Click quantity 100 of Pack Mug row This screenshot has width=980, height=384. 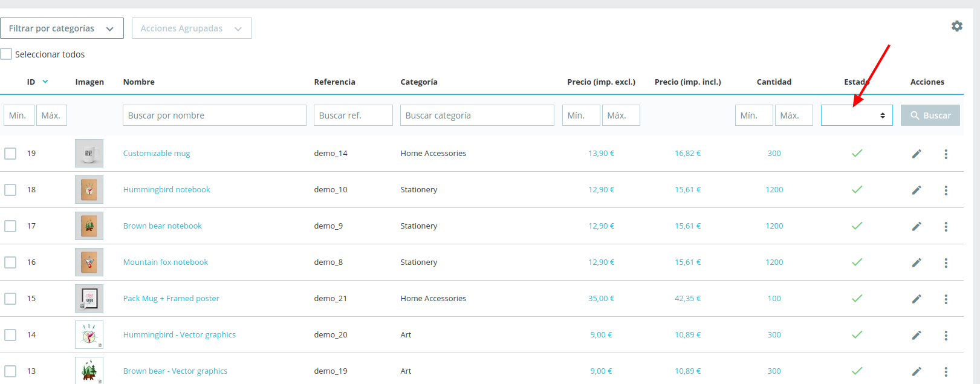click(x=774, y=299)
